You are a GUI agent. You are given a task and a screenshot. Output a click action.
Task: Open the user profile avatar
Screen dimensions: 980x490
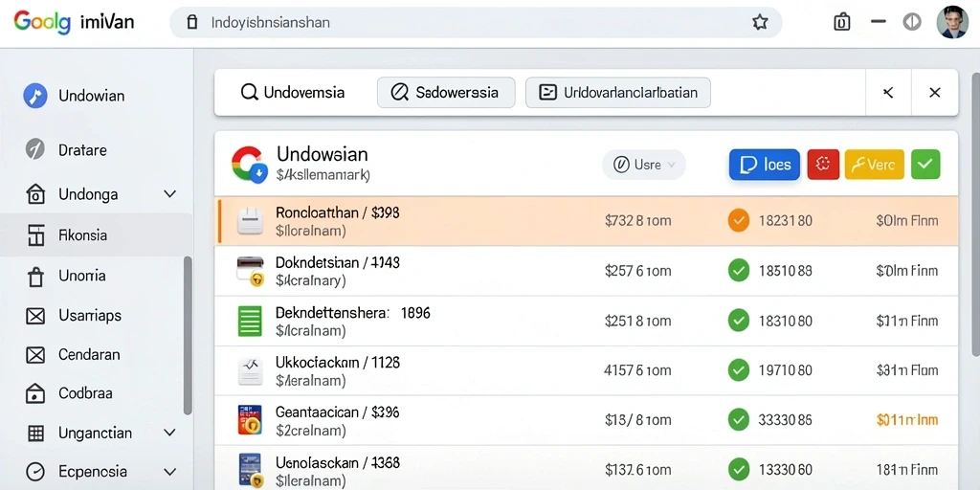coord(952,23)
